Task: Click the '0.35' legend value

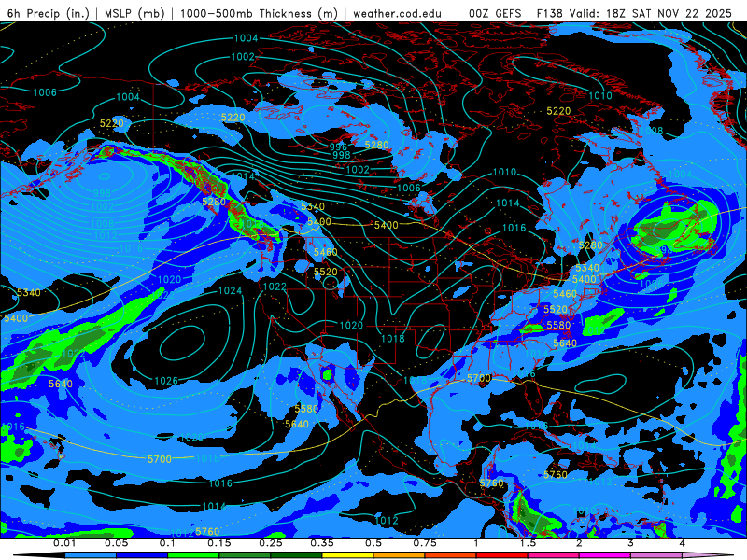Action: pyautogui.click(x=322, y=543)
